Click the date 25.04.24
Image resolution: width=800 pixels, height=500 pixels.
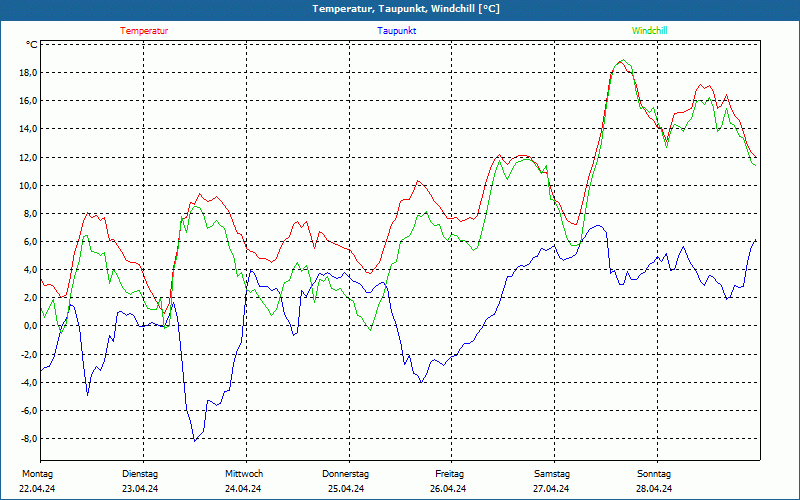(x=346, y=489)
